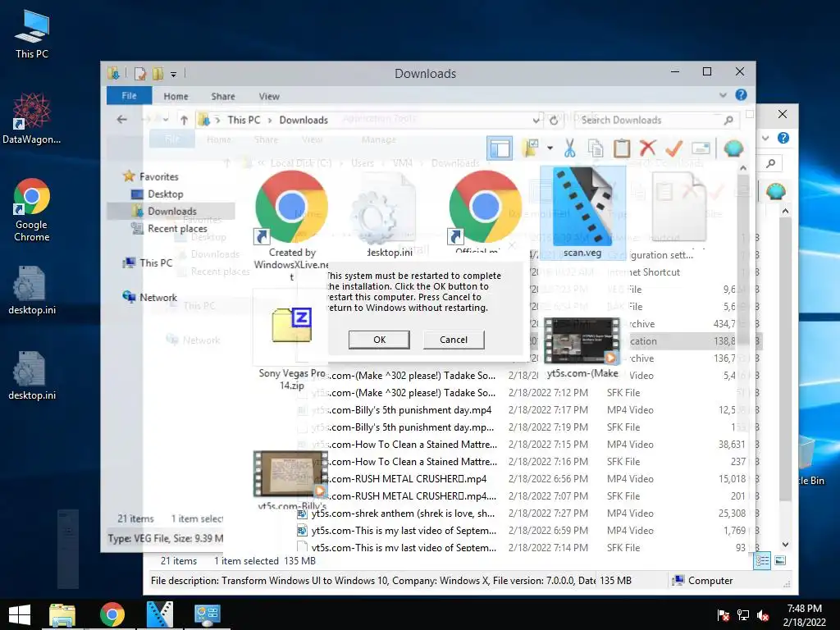The width and height of the screenshot is (840, 630).
Task: Open Chrome from the taskbar
Action: coord(112,614)
